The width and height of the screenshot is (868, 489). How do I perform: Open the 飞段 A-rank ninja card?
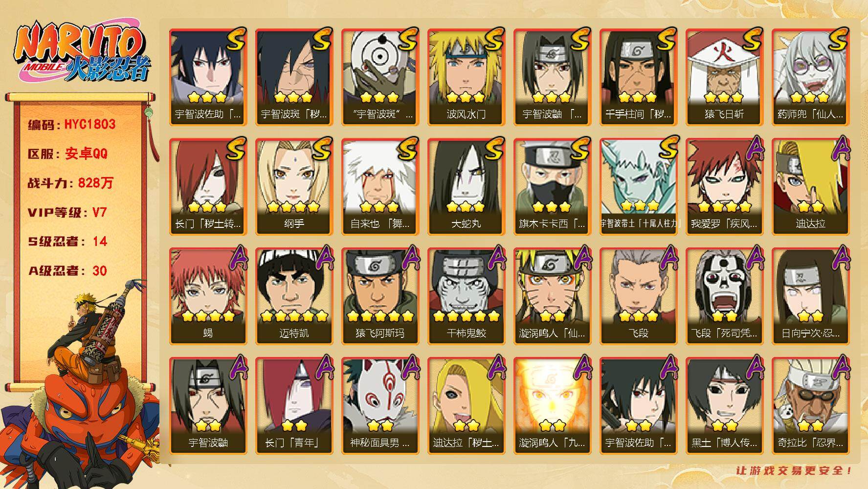(638, 296)
